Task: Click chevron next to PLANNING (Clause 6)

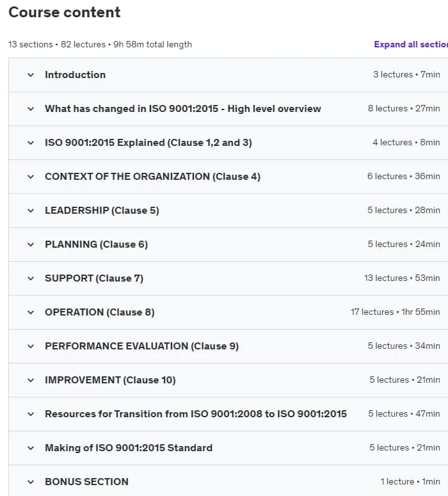Action: 31,244
